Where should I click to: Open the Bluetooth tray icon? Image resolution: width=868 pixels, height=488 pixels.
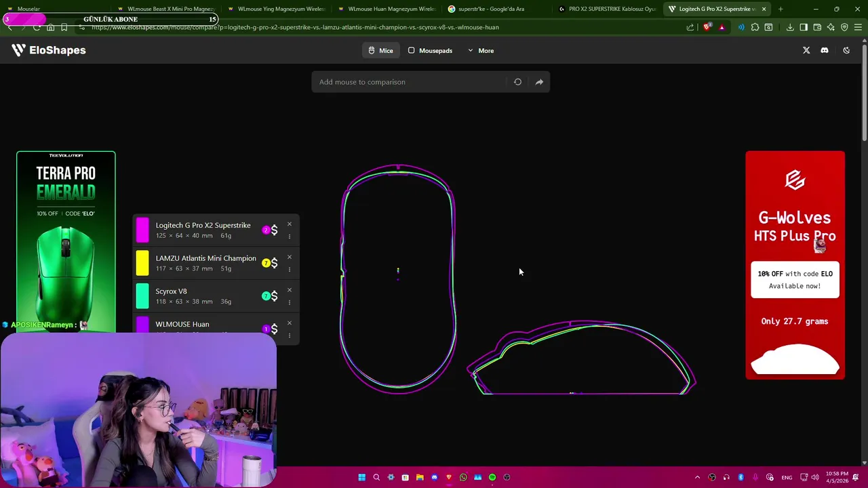(x=741, y=477)
